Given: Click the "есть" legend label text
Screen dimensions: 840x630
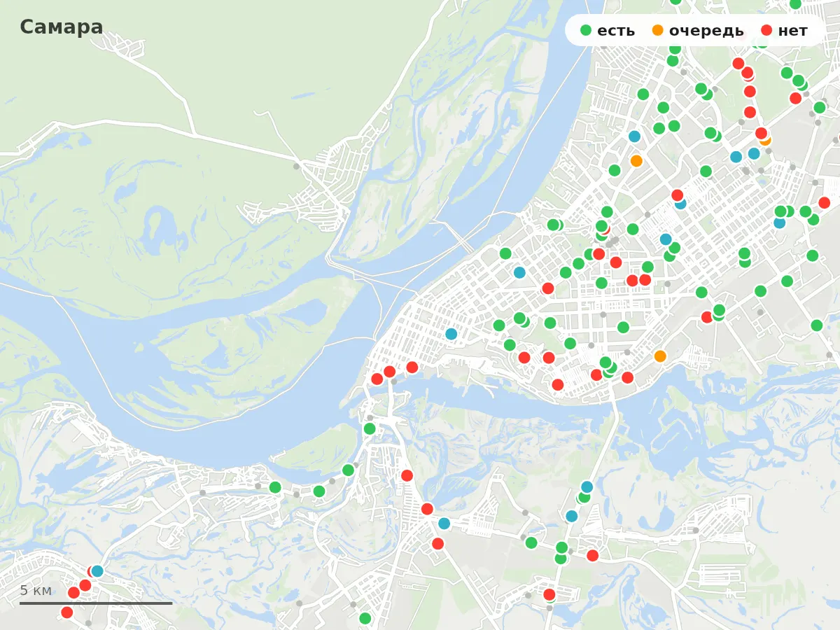Looking at the screenshot, I should 616,31.
